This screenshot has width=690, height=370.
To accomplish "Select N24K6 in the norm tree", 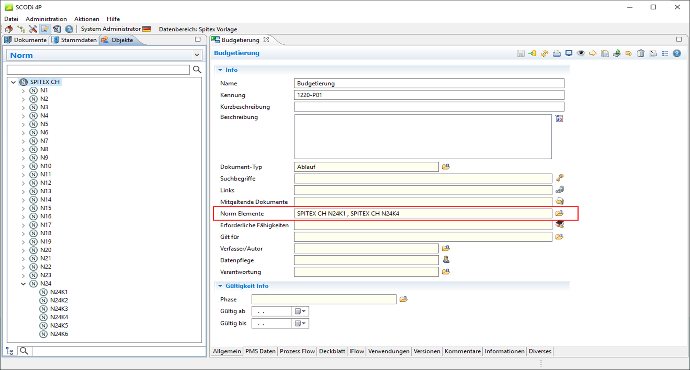I will point(59,334).
